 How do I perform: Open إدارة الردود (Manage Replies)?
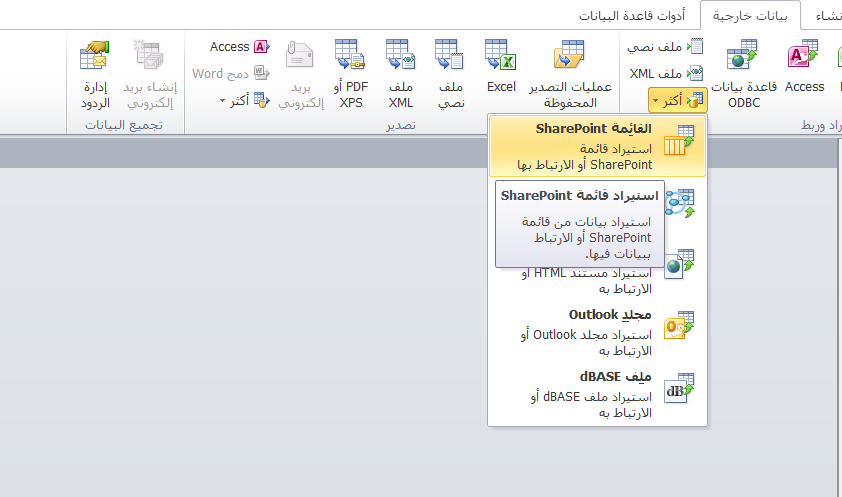click(x=95, y=74)
